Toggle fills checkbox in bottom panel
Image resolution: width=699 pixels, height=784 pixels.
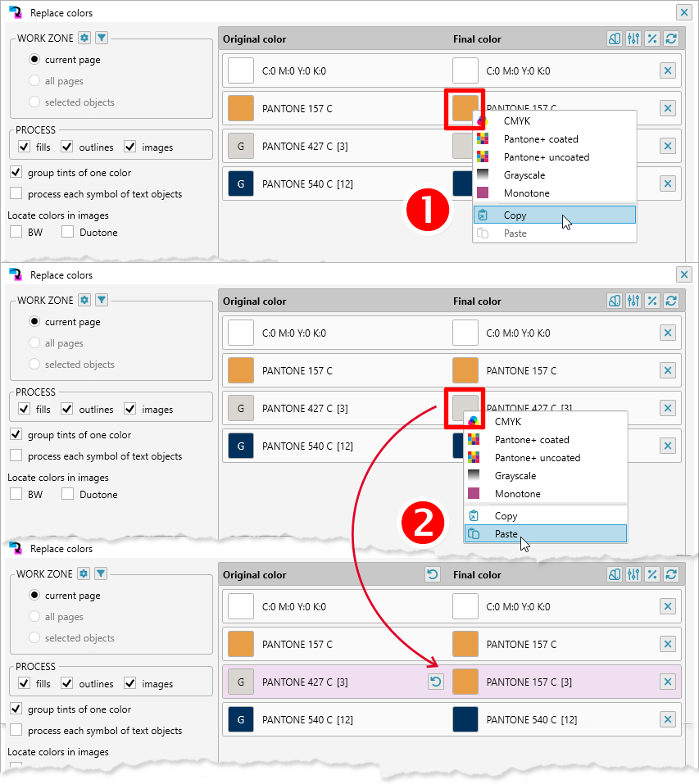(24, 683)
